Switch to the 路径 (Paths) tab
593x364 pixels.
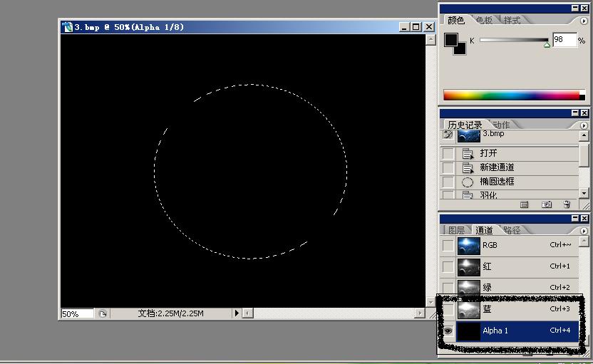pos(512,230)
